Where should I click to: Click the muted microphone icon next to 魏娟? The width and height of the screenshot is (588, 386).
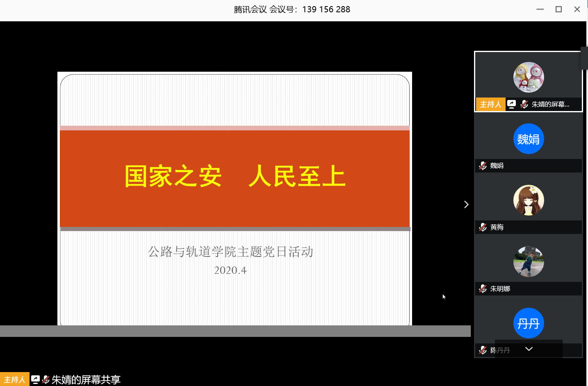483,166
